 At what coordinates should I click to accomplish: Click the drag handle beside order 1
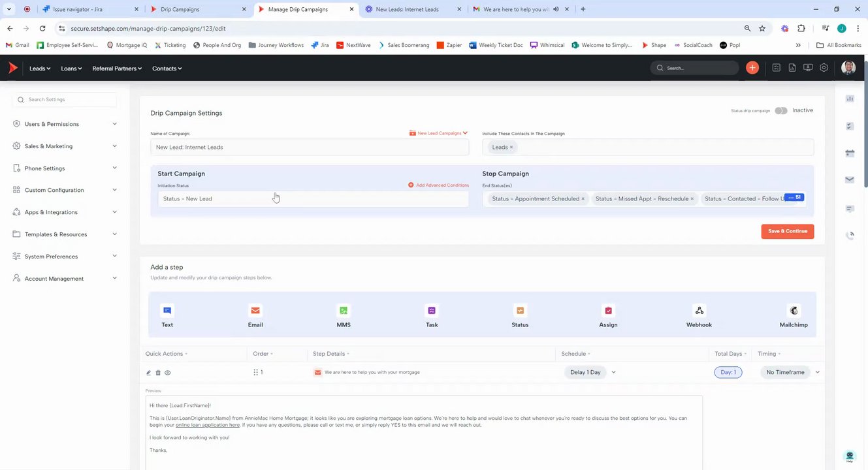pyautogui.click(x=255, y=372)
